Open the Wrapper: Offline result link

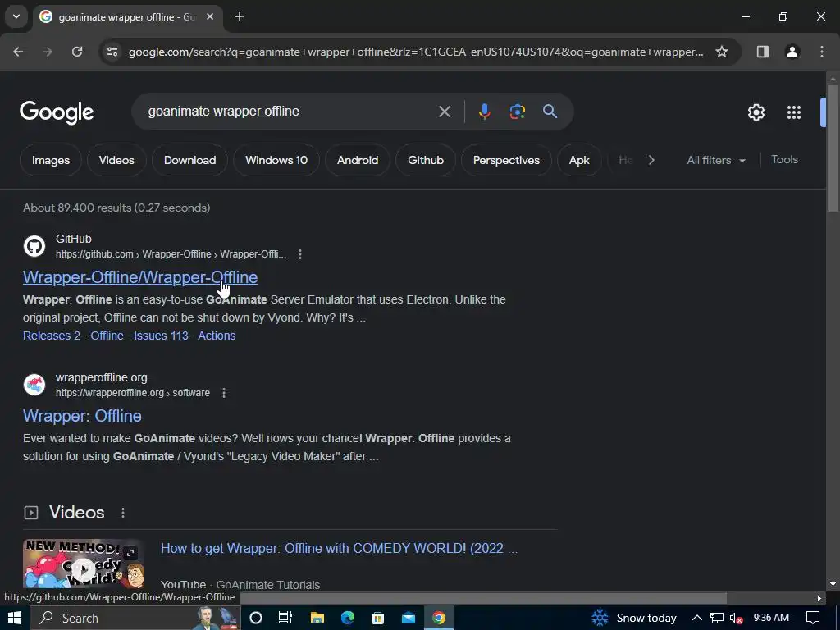(82, 416)
